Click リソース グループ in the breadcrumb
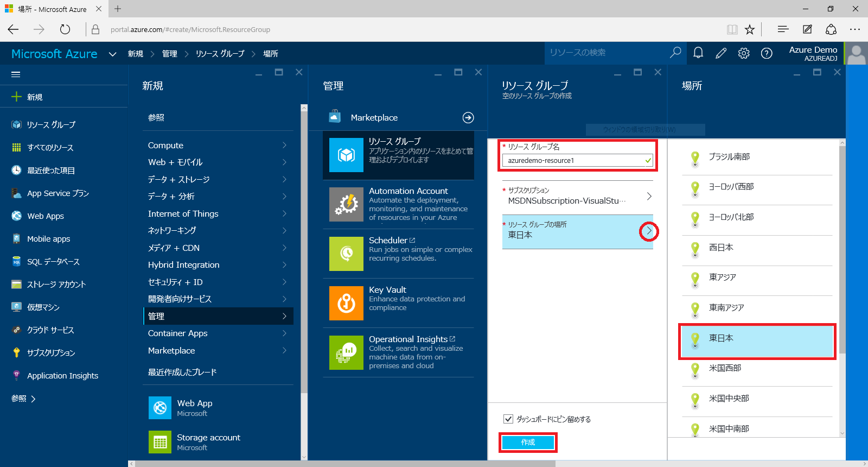 [x=220, y=54]
